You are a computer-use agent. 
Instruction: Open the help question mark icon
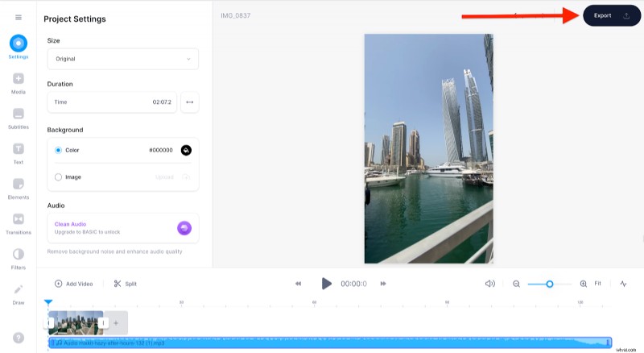coord(19,338)
